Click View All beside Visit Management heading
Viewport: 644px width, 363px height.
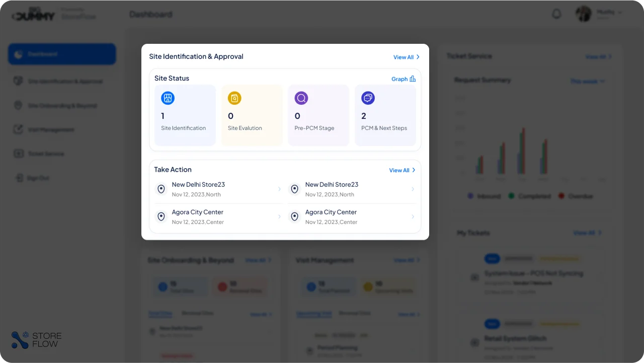click(407, 260)
